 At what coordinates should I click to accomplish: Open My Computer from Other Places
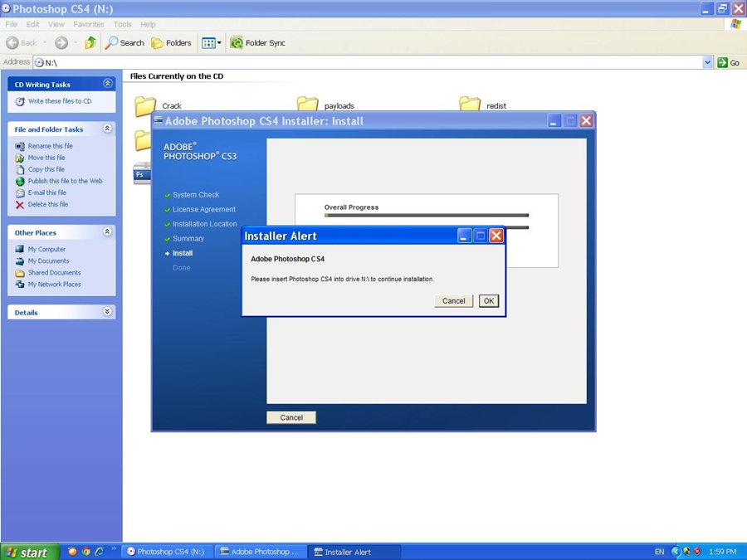[x=46, y=249]
